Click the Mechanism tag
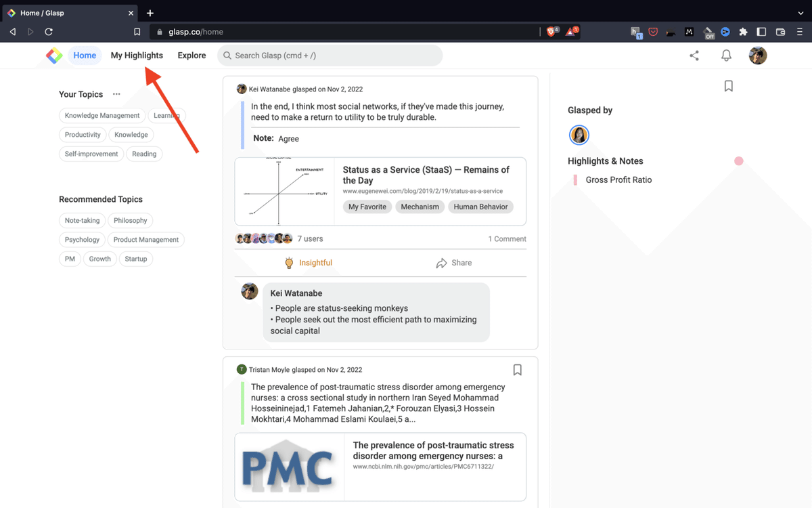Image resolution: width=812 pixels, height=508 pixels. pos(420,207)
